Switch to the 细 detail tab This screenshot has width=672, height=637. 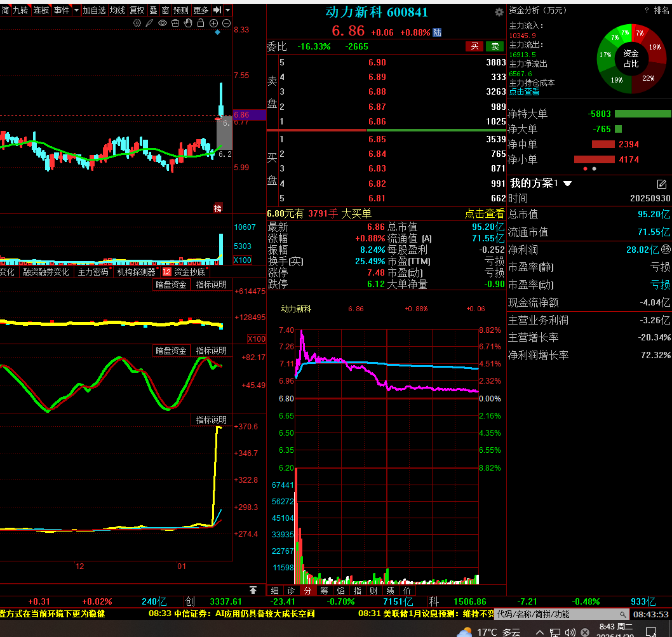(275, 591)
